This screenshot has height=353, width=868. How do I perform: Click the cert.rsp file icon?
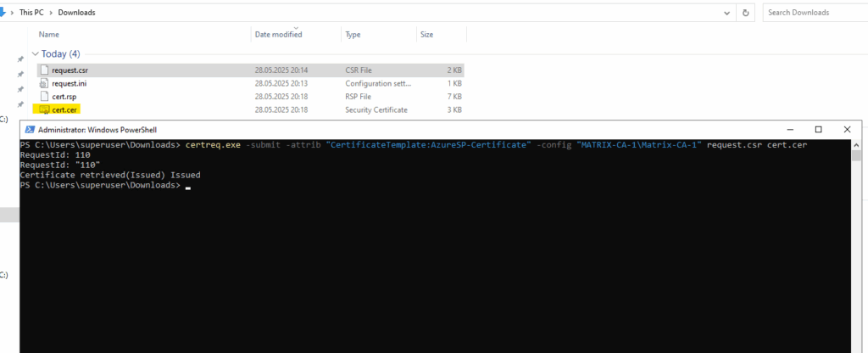pyautogui.click(x=44, y=97)
